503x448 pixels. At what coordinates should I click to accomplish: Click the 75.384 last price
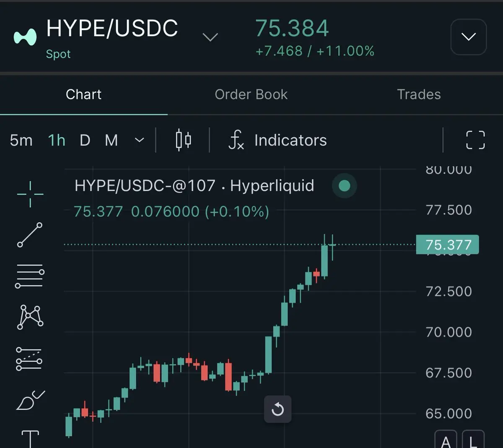tap(292, 29)
